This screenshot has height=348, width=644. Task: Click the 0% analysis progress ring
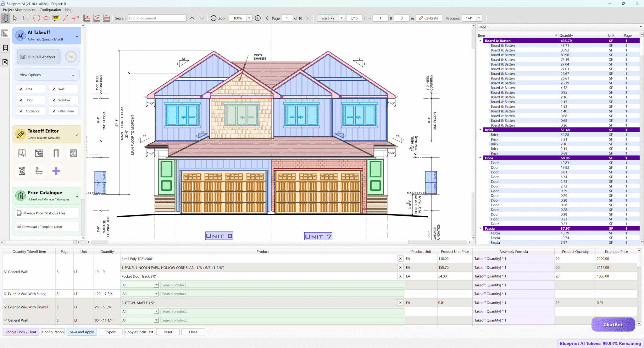click(x=71, y=57)
